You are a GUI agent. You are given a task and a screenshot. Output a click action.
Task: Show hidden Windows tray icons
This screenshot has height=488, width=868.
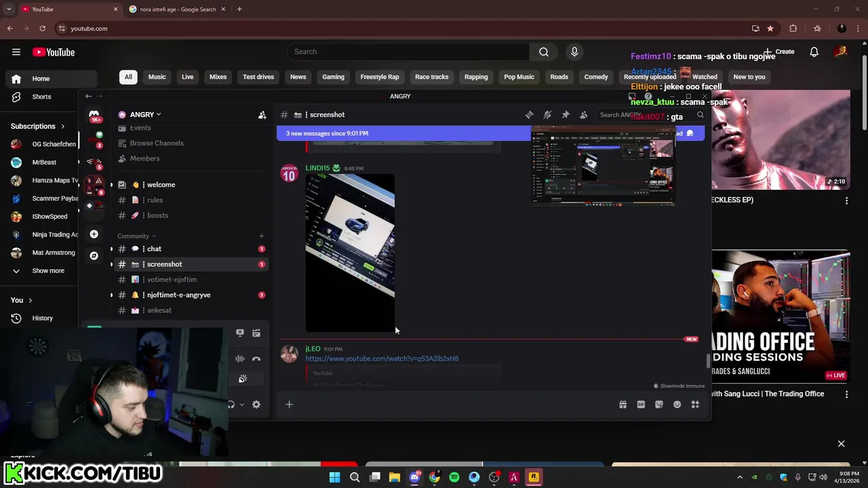[x=740, y=477]
